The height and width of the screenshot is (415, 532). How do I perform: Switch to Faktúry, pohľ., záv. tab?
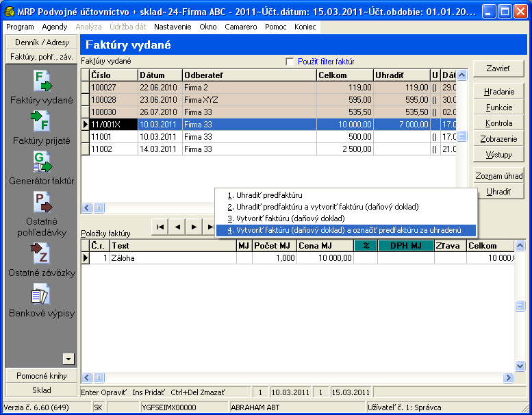point(42,57)
